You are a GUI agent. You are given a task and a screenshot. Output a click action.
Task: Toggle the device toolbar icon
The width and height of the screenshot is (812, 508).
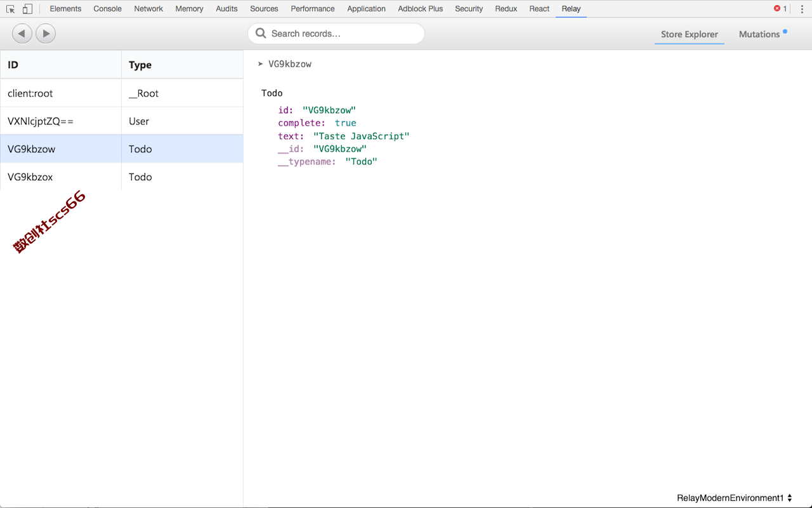27,9
